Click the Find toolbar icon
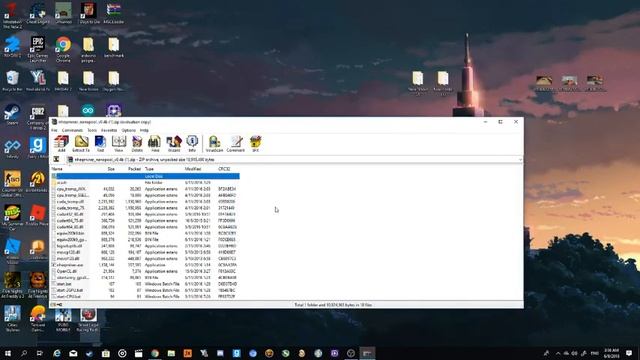This screenshot has height=360, width=640. point(155,144)
